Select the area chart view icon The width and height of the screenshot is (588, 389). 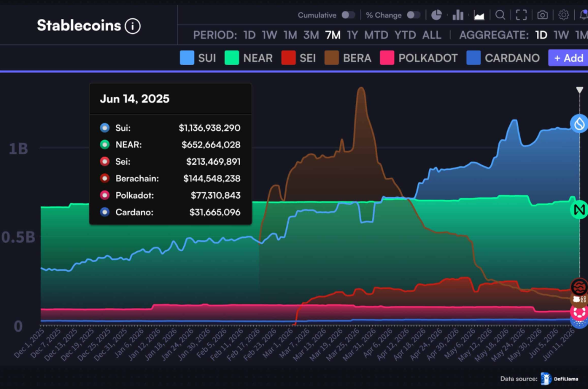[x=479, y=15]
